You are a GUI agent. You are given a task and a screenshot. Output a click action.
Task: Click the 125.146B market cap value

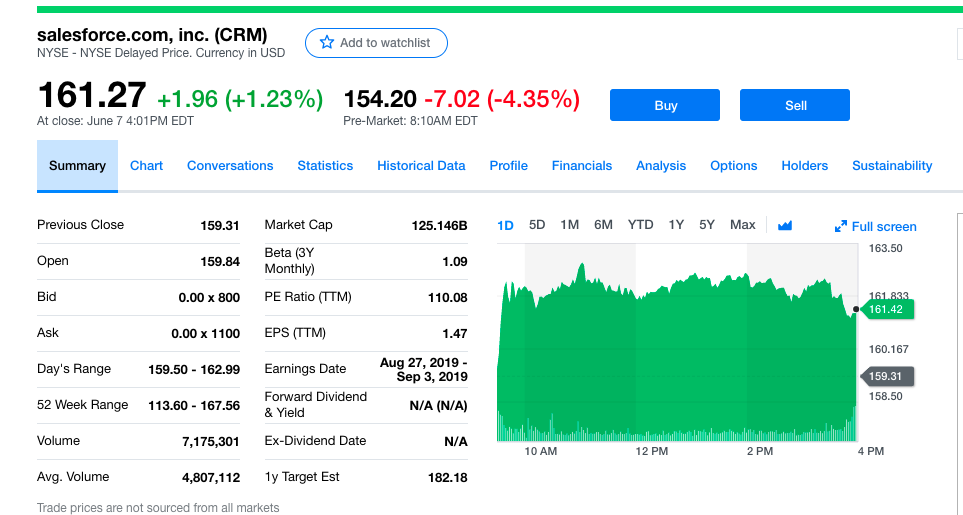[x=439, y=226]
